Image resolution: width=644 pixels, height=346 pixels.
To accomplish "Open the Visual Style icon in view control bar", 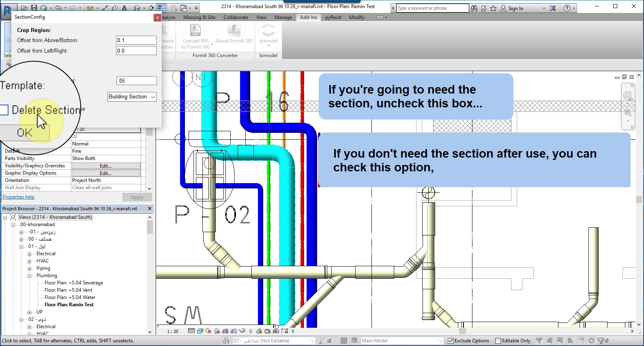I will (x=200, y=331).
